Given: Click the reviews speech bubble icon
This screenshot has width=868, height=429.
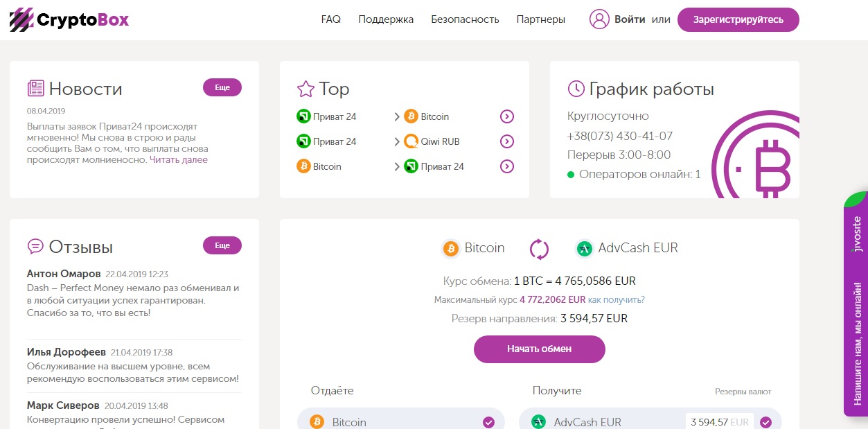Looking at the screenshot, I should pos(35,247).
